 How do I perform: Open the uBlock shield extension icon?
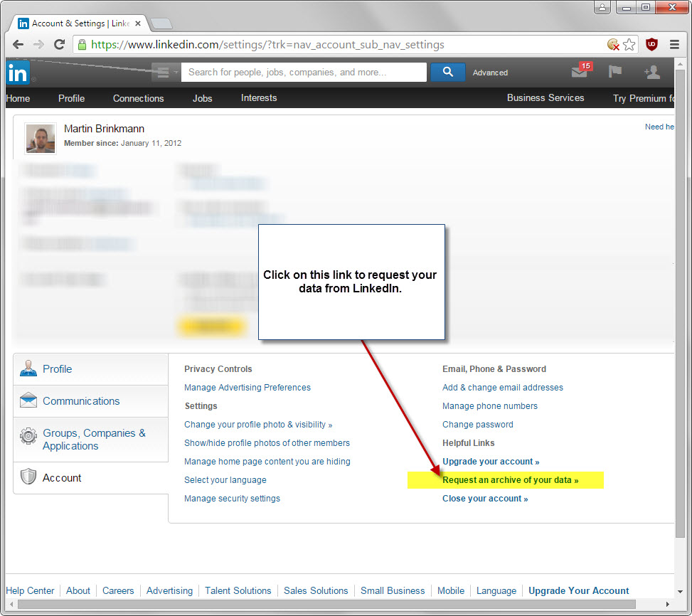pyautogui.click(x=652, y=45)
